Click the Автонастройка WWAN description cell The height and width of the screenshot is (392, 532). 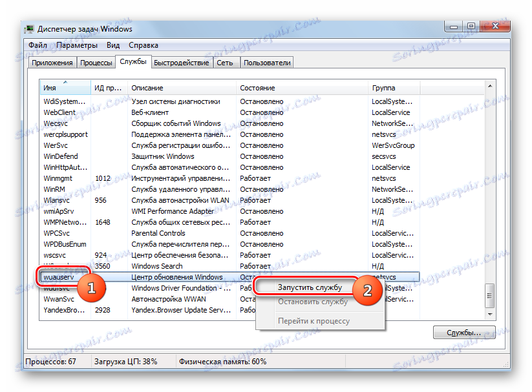[x=168, y=299]
